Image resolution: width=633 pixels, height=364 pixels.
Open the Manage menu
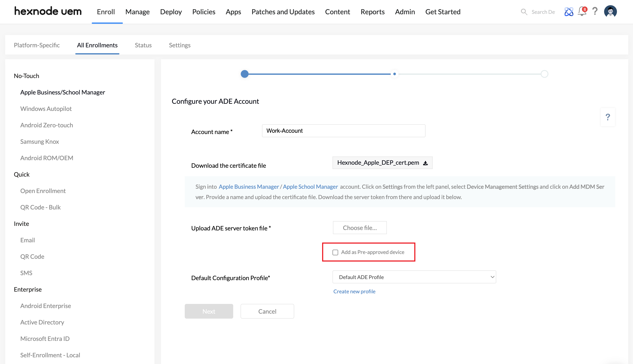(x=137, y=12)
